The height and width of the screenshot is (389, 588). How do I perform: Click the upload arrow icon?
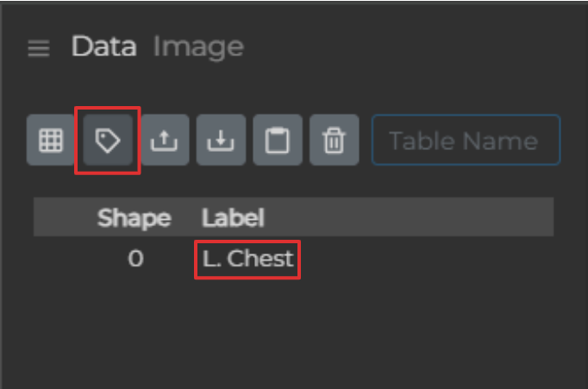point(165,141)
